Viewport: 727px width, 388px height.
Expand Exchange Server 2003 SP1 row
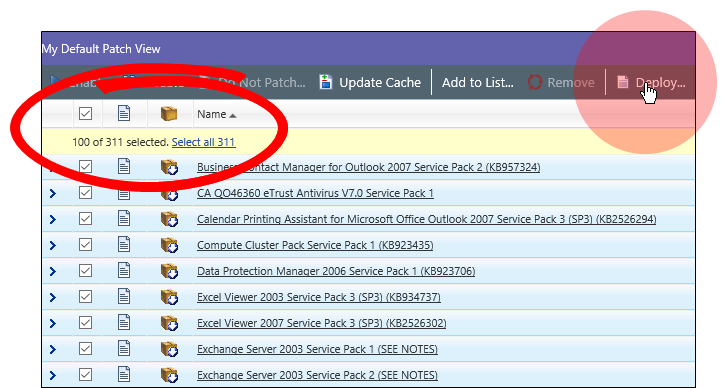(53, 349)
